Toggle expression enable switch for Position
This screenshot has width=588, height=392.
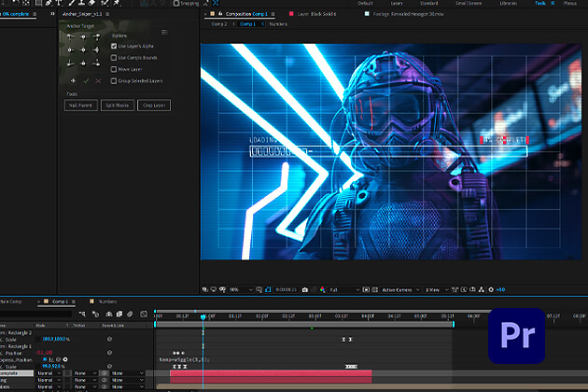point(46,359)
